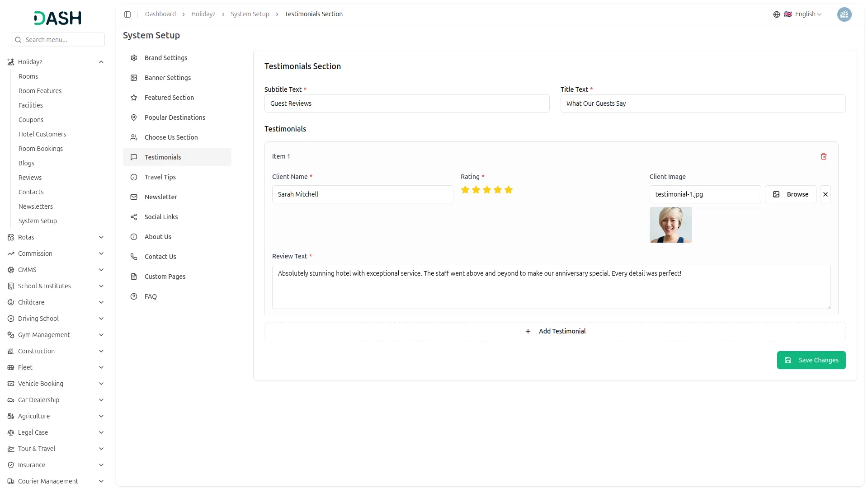The width and height of the screenshot is (868, 488).
Task: Delete testimonial Item 1 with trash icon
Action: 823,156
